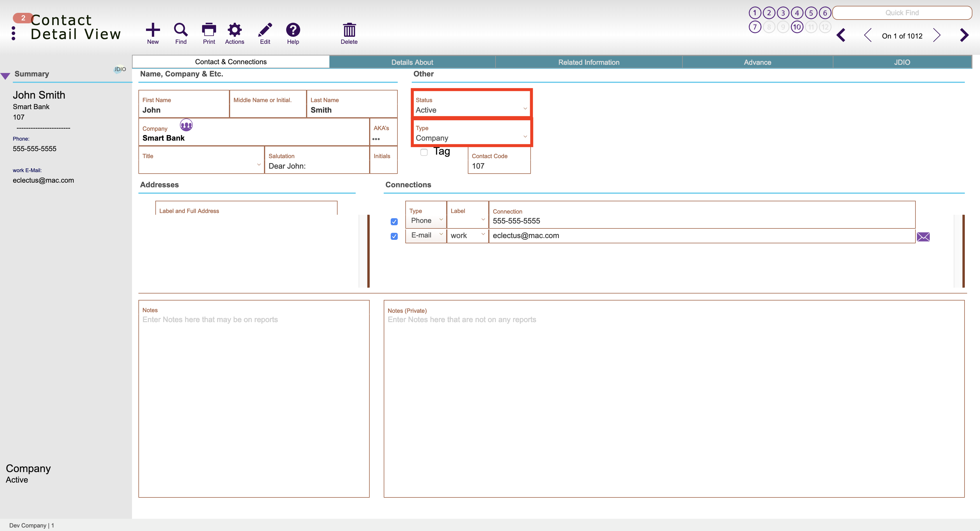Collapse the Summary panel triangle
The image size is (980, 531).
tap(5, 76)
